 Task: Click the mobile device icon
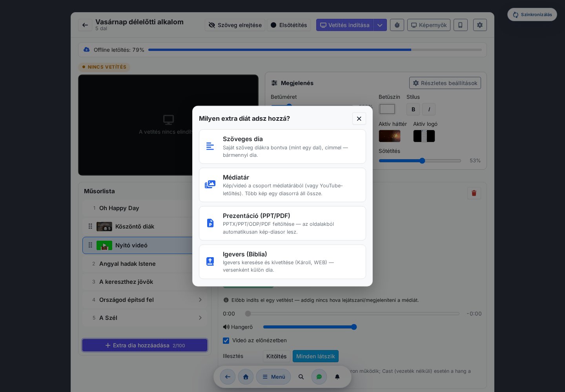[461, 25]
